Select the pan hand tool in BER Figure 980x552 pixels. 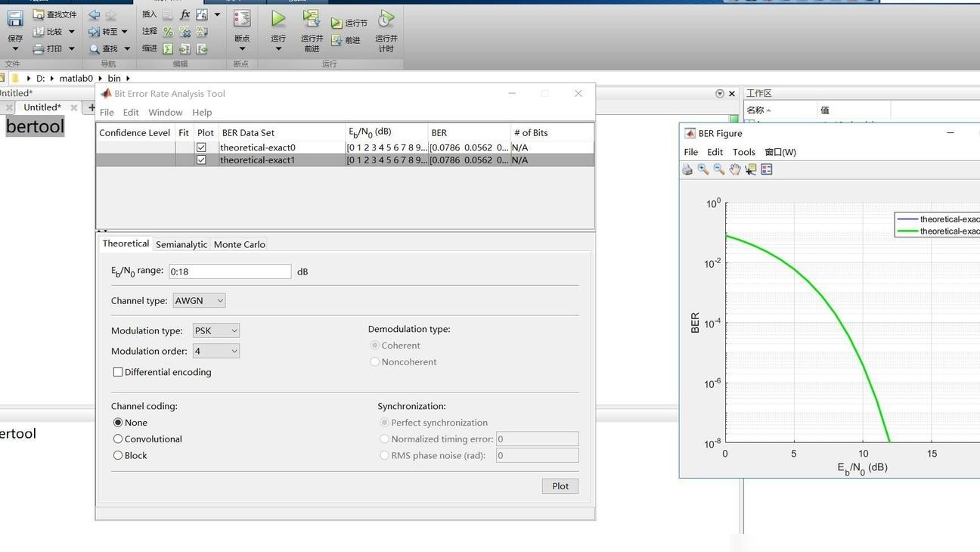coord(735,169)
